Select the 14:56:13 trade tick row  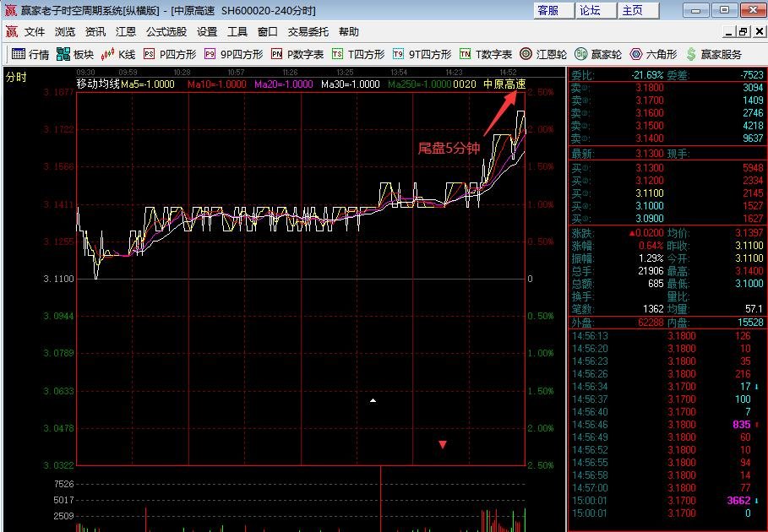coord(667,336)
